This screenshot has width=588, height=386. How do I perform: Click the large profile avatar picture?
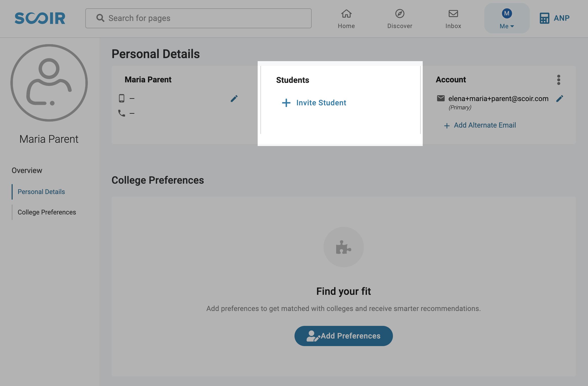[49, 83]
